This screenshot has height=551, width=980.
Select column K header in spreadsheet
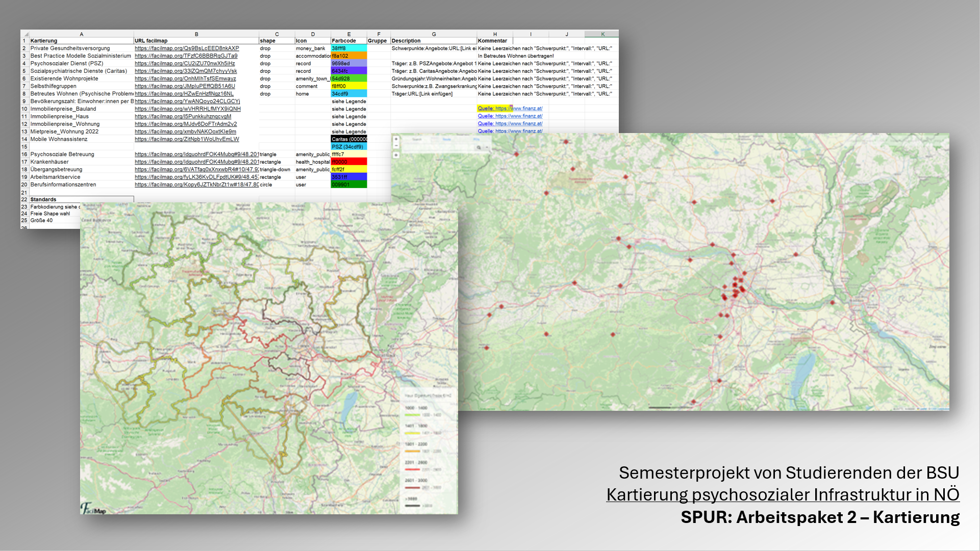(602, 34)
